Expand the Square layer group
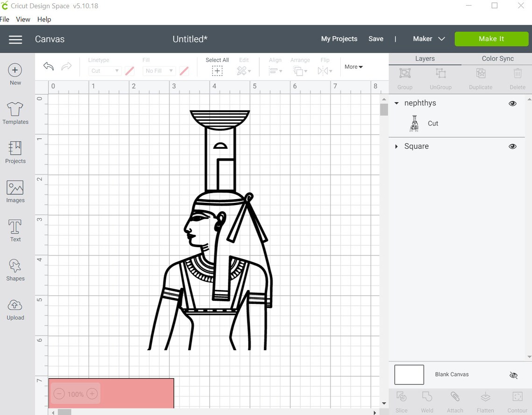The height and width of the screenshot is (415, 532). [396, 146]
